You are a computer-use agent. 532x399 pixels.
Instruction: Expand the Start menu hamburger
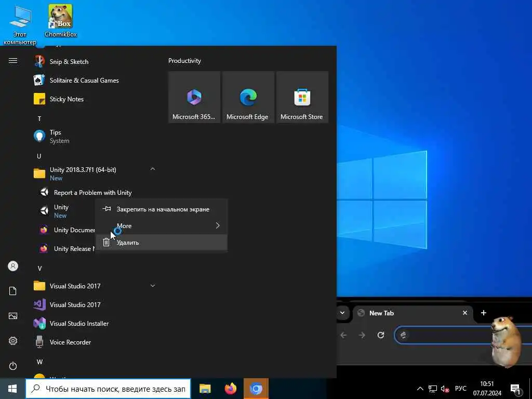[x=13, y=61]
